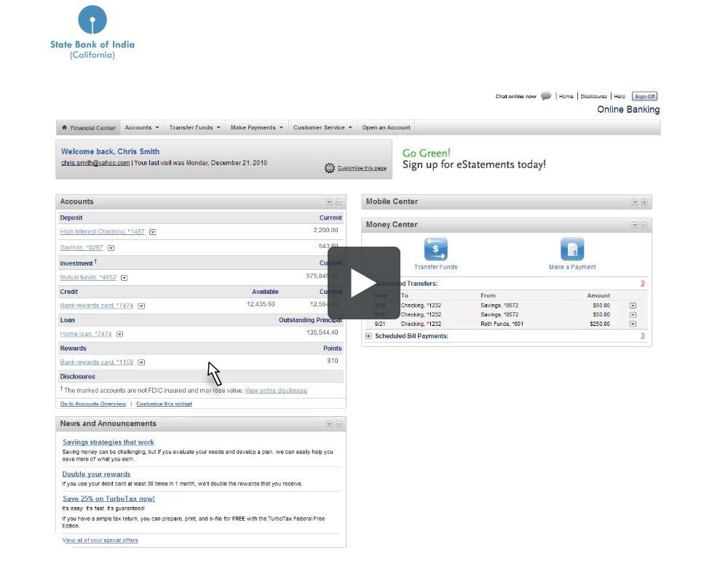Open dropdown next to High Interest Checking account
The width and height of the screenshot is (728, 566).
pyautogui.click(x=153, y=232)
